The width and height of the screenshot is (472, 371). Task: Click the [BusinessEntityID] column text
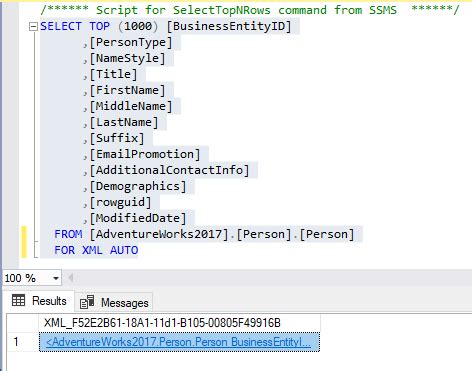(229, 26)
